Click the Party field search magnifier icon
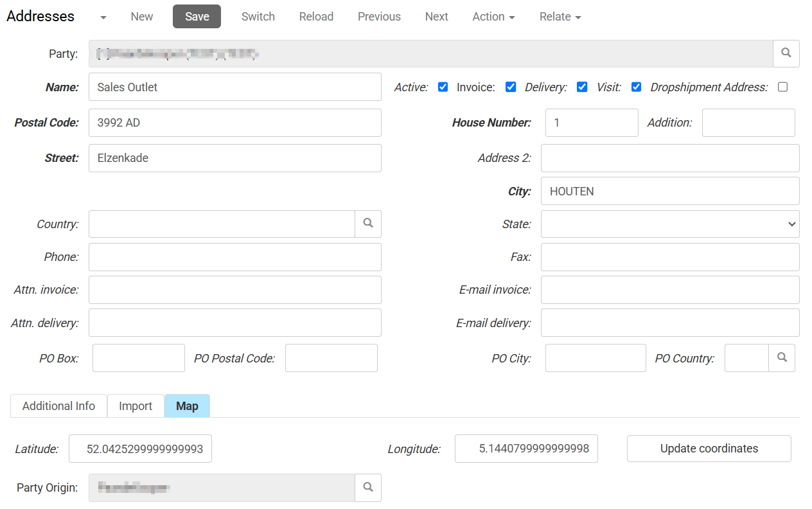 [786, 53]
